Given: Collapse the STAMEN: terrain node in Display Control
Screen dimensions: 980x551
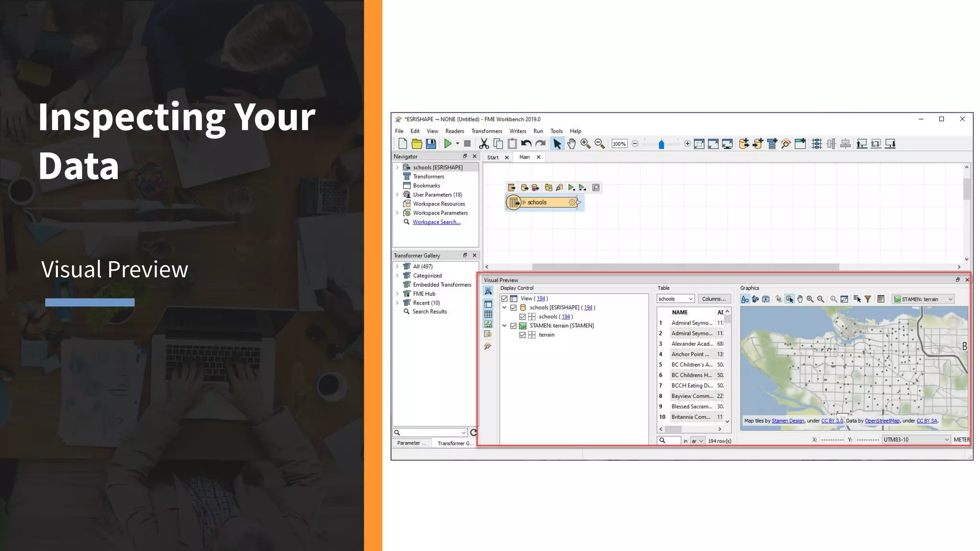Looking at the screenshot, I should [x=504, y=326].
